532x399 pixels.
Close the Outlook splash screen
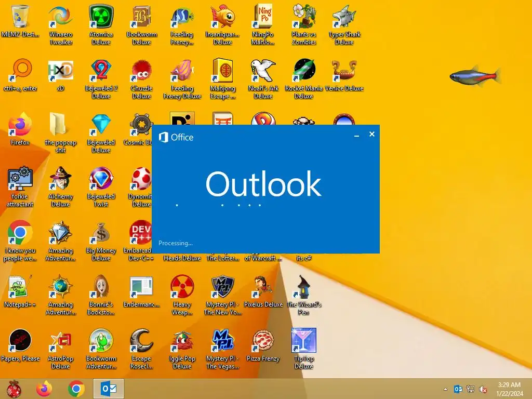click(372, 135)
